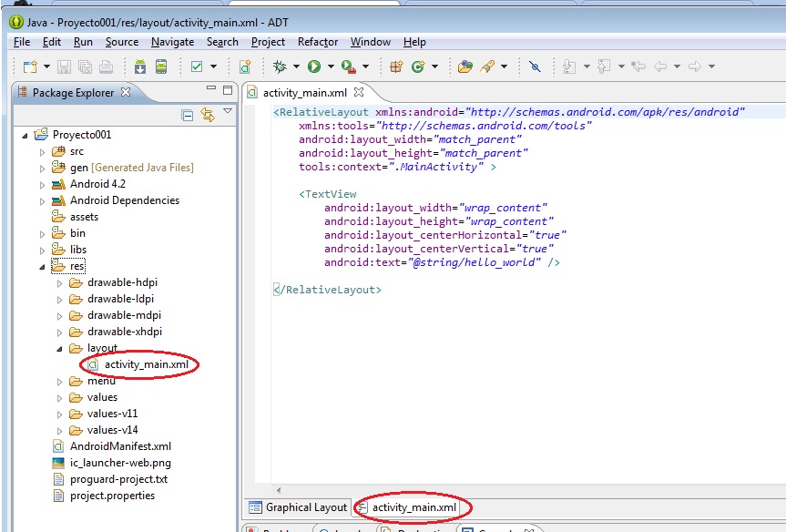Click the Next Annotation toolbar icon
Viewport: 786px width, 532px height.
point(569,66)
